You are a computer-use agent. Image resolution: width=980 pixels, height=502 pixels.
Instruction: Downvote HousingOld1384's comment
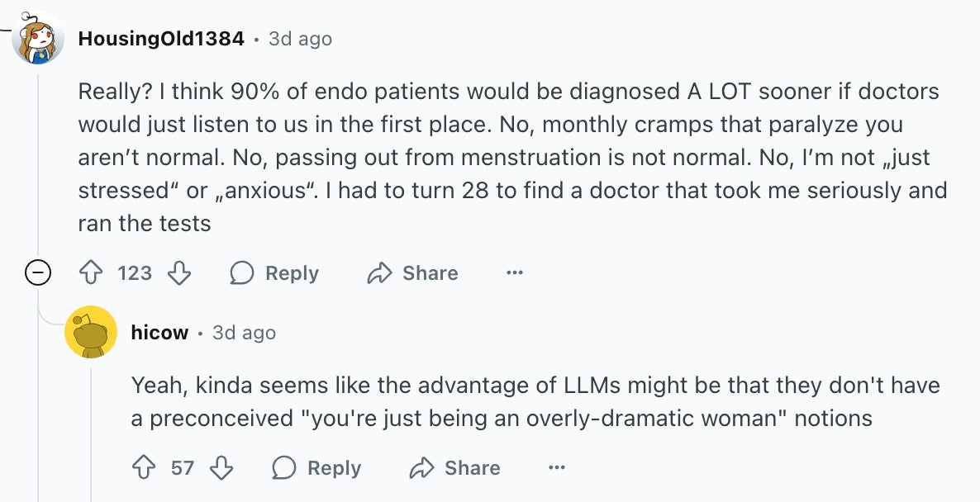tap(179, 272)
